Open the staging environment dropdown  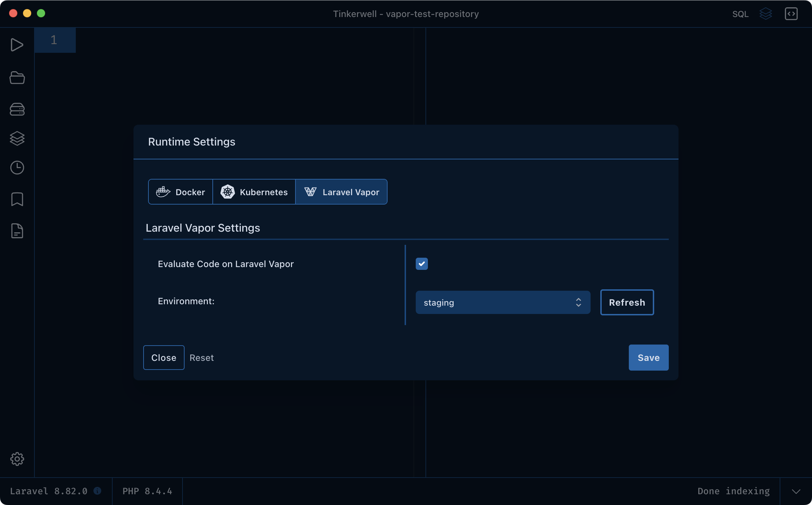point(503,303)
